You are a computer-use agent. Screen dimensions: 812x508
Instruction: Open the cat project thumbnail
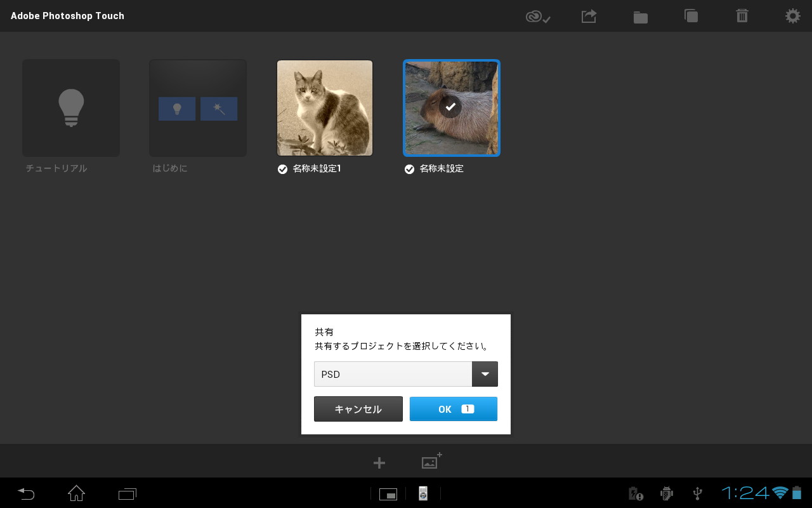pyautogui.click(x=324, y=107)
